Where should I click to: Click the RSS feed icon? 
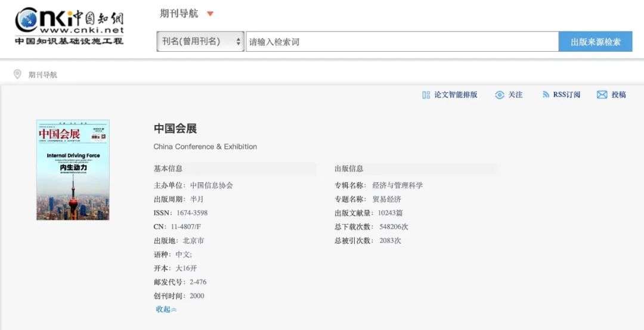[546, 95]
